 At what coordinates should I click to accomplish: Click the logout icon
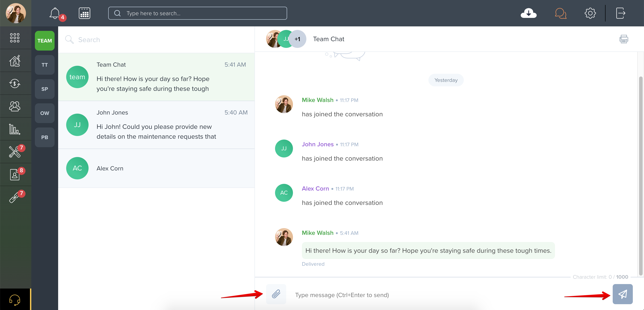(x=621, y=13)
